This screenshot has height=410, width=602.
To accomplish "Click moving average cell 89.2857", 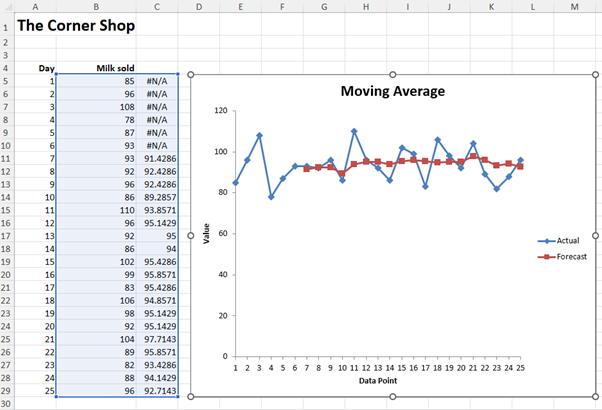I will pyautogui.click(x=157, y=197).
